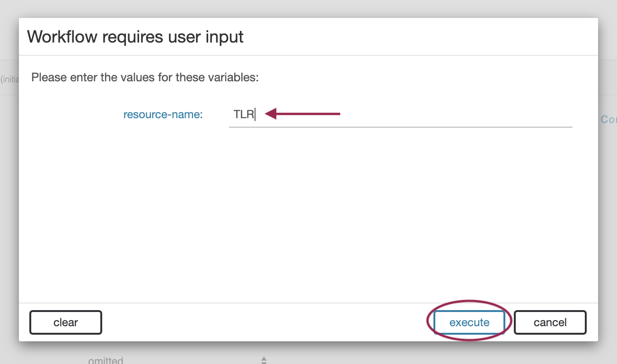The width and height of the screenshot is (617, 364).
Task: Click the clear button
Action: click(x=66, y=322)
